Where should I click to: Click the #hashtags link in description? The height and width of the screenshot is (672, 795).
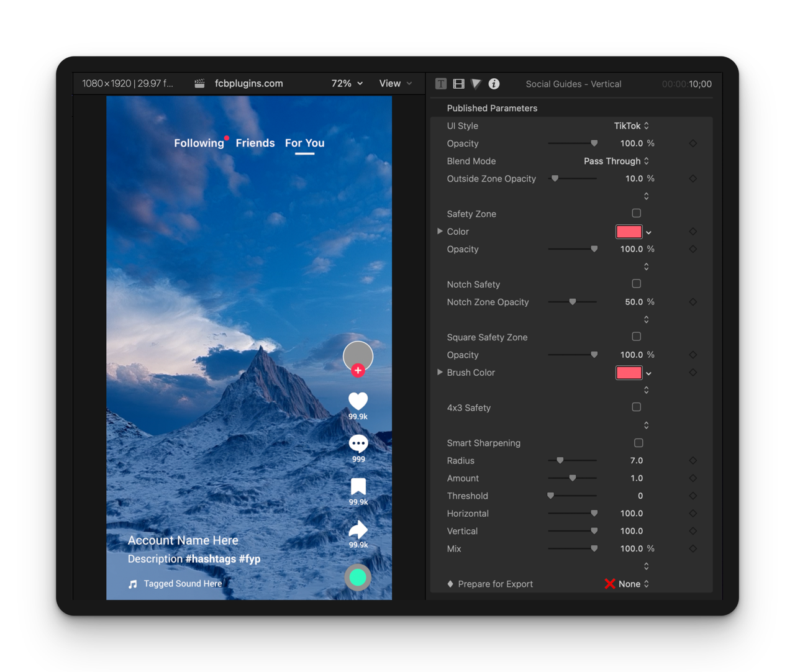point(211,559)
